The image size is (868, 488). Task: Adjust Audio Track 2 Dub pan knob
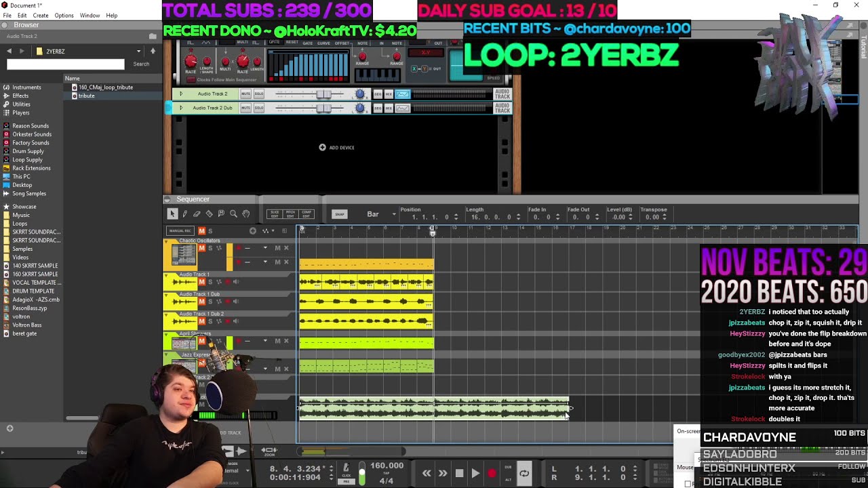[x=360, y=108]
